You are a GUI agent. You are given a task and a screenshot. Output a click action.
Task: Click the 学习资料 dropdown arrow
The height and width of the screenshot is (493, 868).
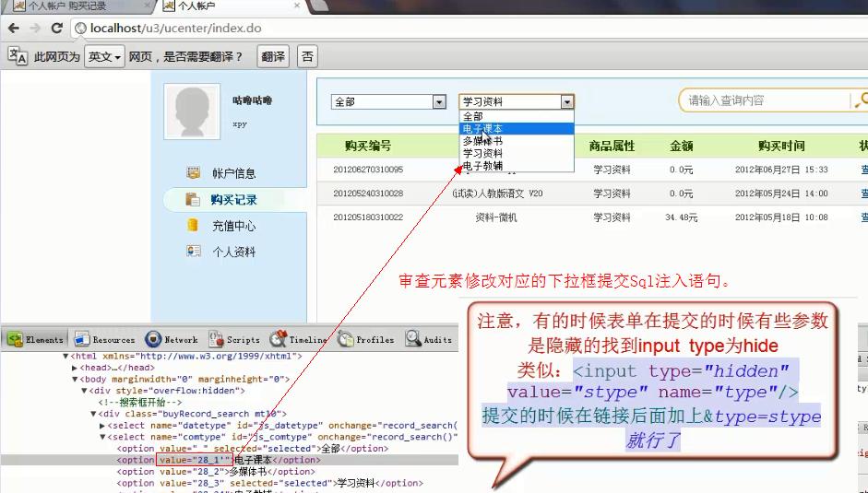coord(566,101)
